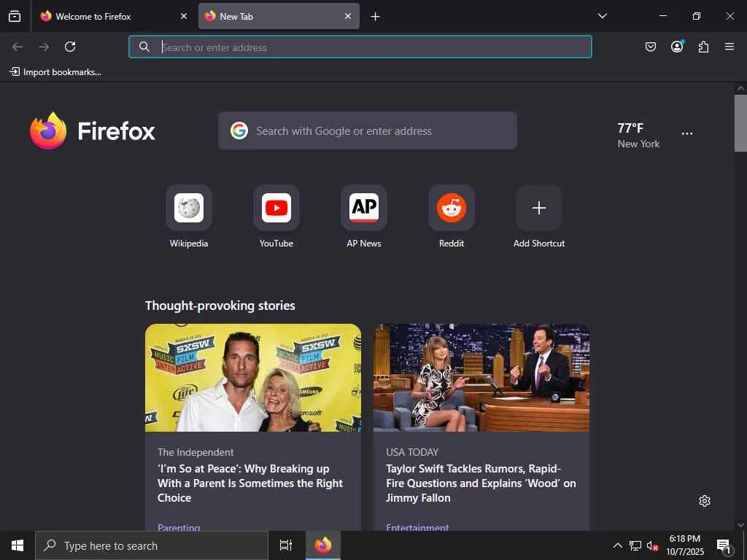Open Taylor Swift Jimmy Fallon story image
The image size is (747, 560).
pos(481,378)
